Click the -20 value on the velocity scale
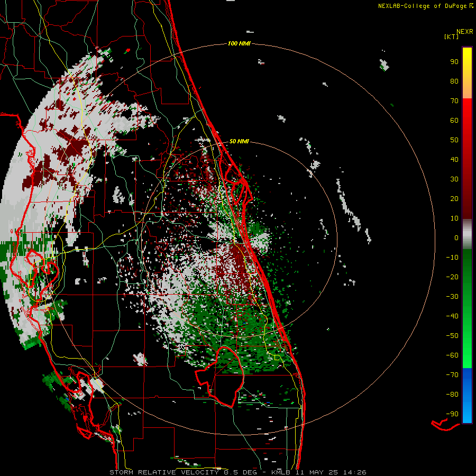Screen dimensions: 476x476 pos(452,277)
